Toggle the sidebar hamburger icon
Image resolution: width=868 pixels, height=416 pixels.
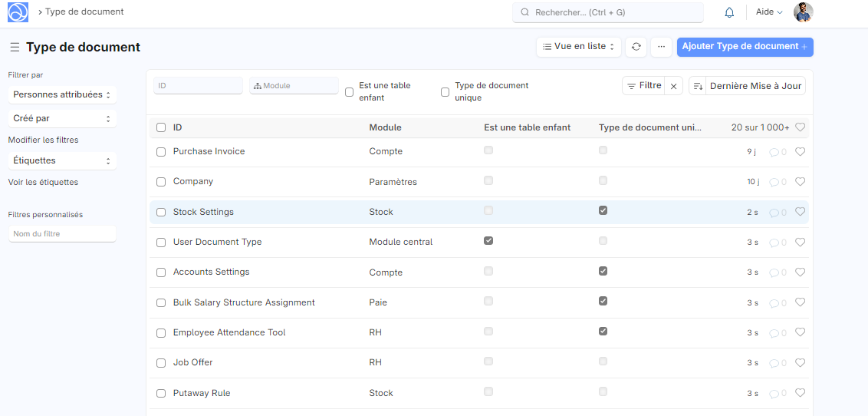coord(15,48)
